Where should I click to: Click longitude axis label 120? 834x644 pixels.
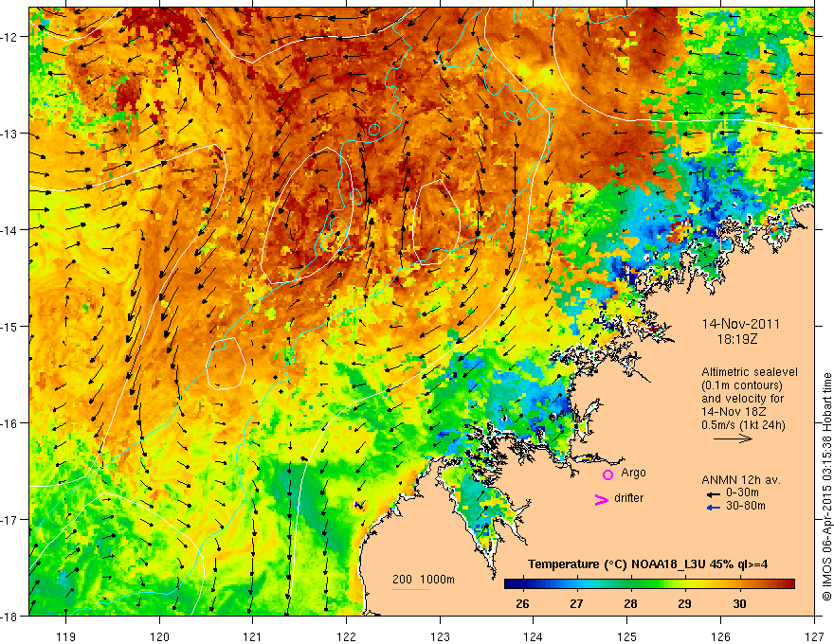click(x=159, y=636)
